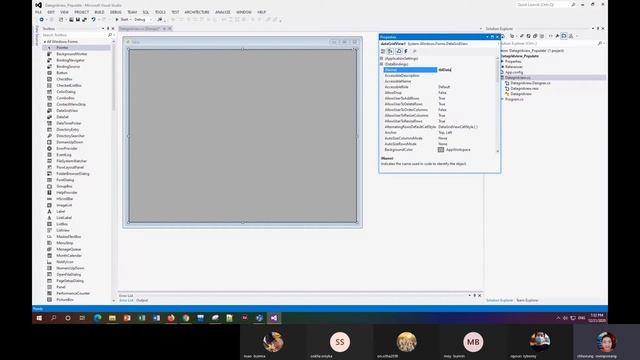The image size is (640, 360).
Task: Expand the Program.cs node in Solution Explorer
Action: [502, 99]
